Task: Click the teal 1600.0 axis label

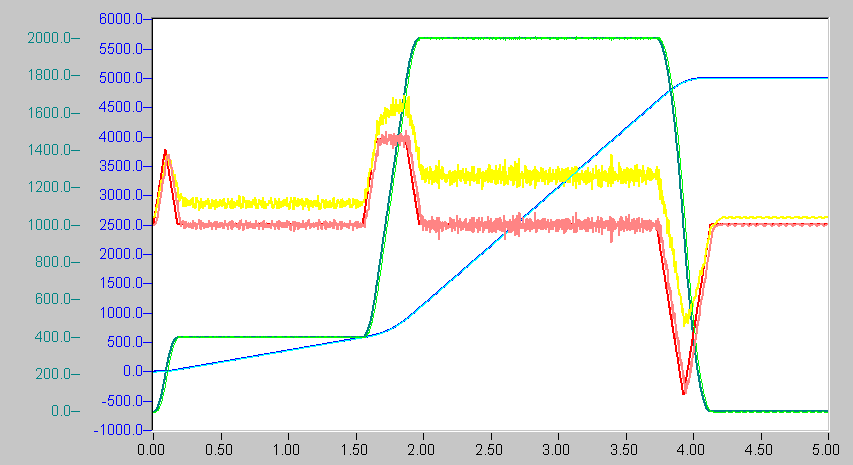Action: pos(49,113)
